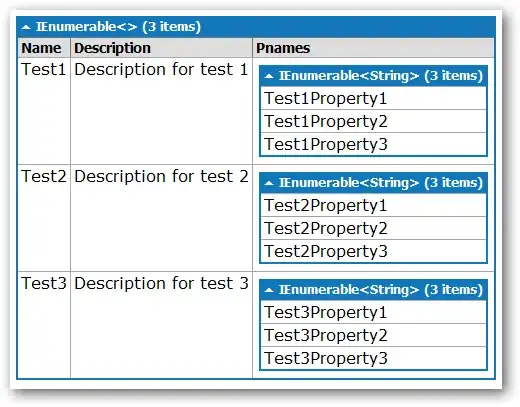The height and width of the screenshot is (407, 520).
Task: Click the Description column header
Action: click(x=161, y=48)
